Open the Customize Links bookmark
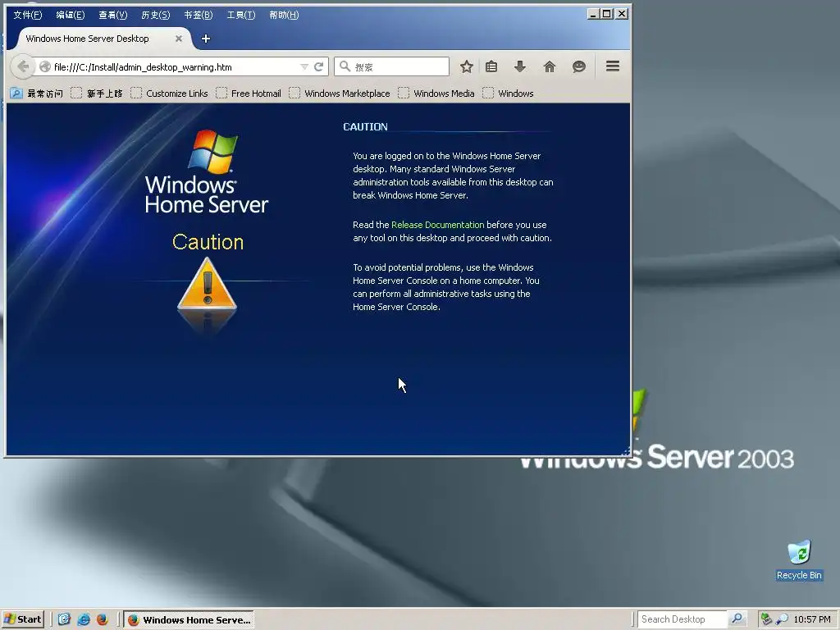 169,94
